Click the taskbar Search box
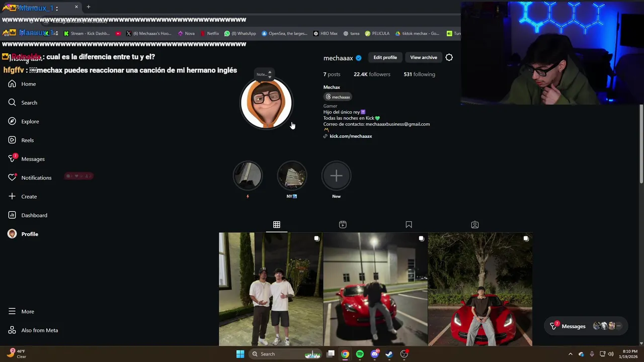The image size is (644, 362). click(x=286, y=354)
